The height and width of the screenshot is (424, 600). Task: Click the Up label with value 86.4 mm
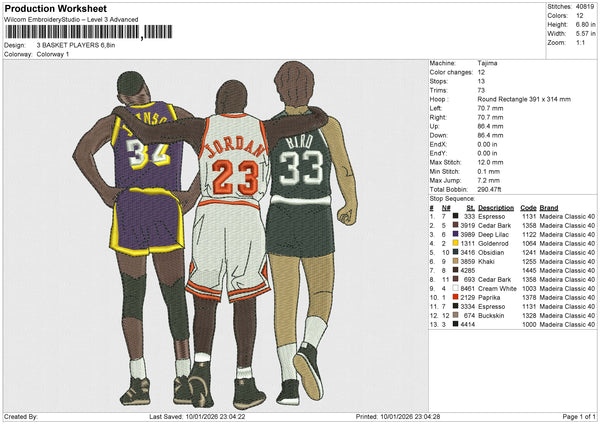434,126
